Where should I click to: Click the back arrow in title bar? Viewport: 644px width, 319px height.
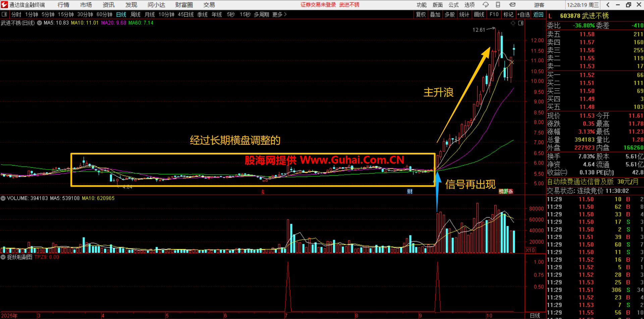pos(608,5)
